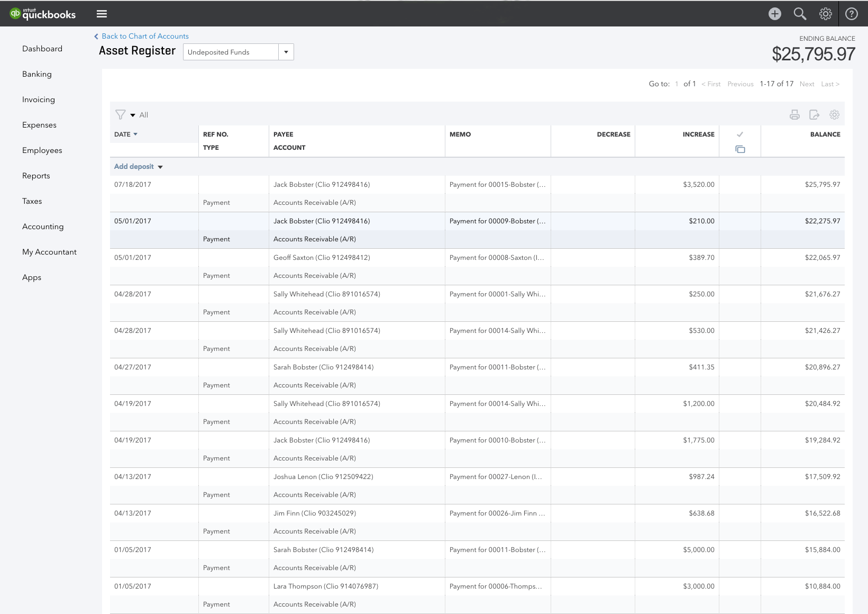868x614 pixels.
Task: Open the register column settings gear
Action: [x=834, y=114]
